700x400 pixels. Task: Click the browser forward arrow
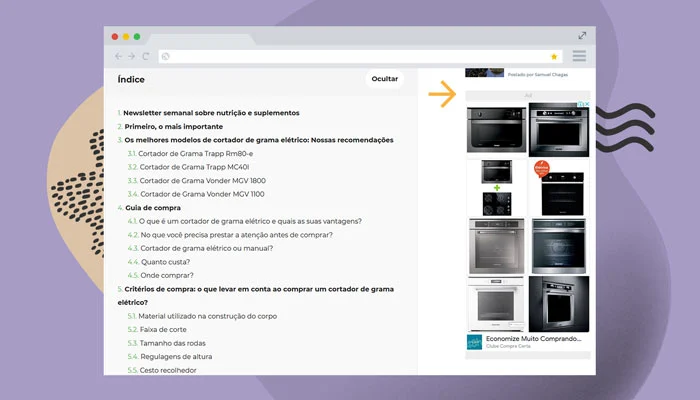131,56
